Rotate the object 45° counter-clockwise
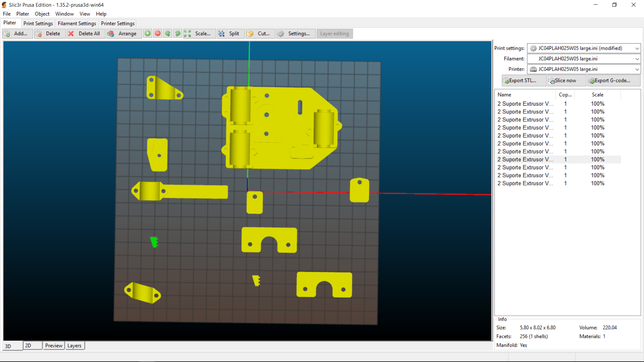Screen dimensions: 644x362 (168, 34)
